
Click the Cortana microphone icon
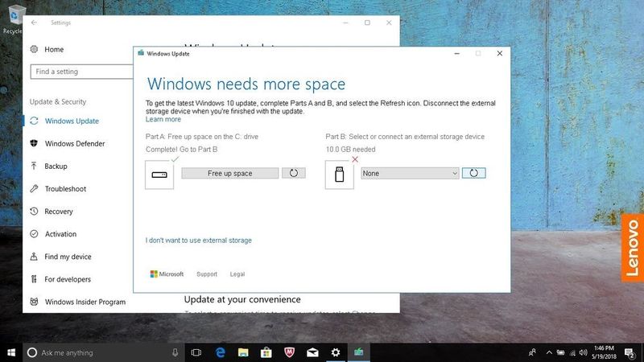175,352
